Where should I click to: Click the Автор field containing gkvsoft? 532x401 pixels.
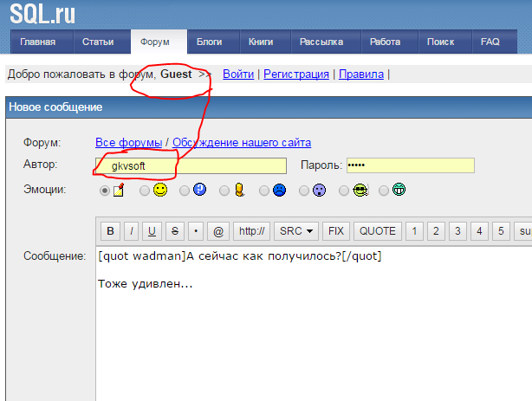(x=191, y=165)
